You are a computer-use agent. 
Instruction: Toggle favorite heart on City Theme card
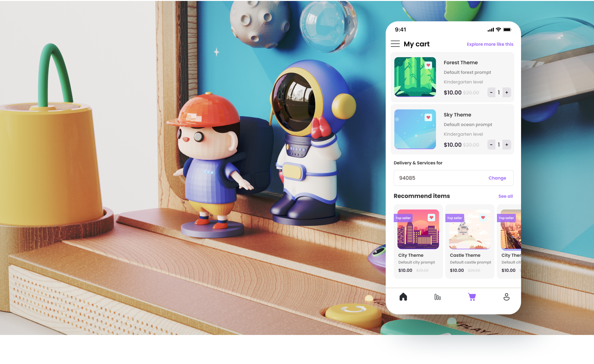pos(431,218)
